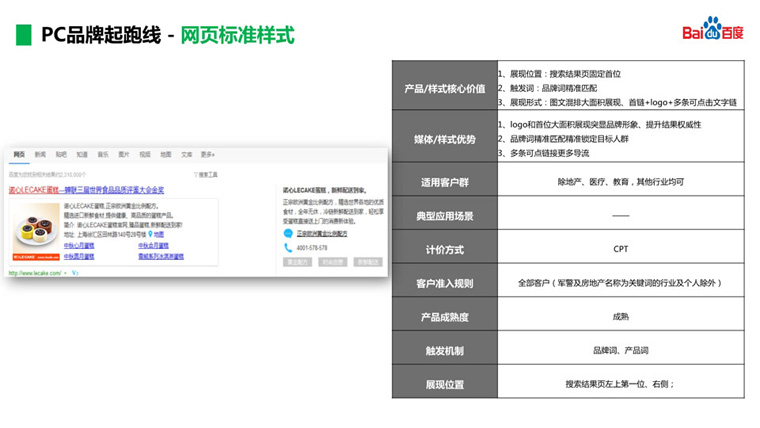
Task: Click the first grey button under phone number
Action: coord(298,262)
